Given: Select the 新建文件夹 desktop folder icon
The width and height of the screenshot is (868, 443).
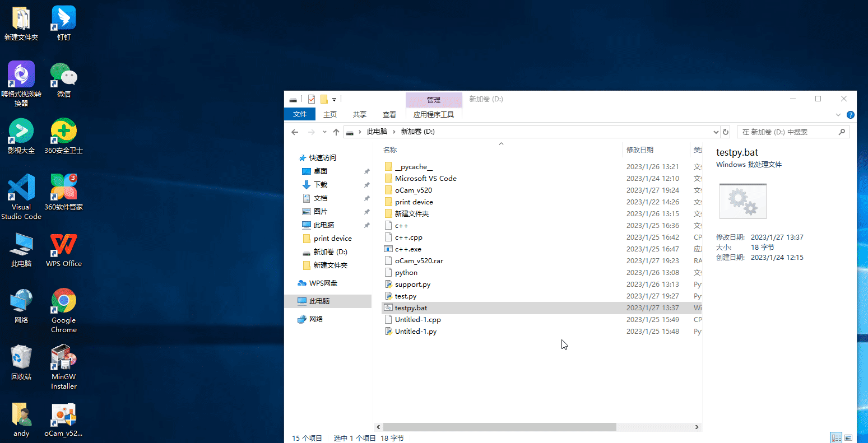Looking at the screenshot, I should pyautogui.click(x=21, y=23).
